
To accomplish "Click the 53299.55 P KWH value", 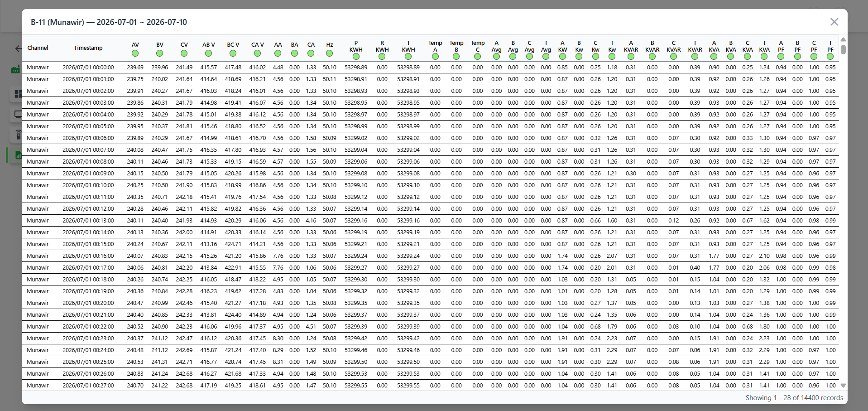I will (x=356, y=386).
